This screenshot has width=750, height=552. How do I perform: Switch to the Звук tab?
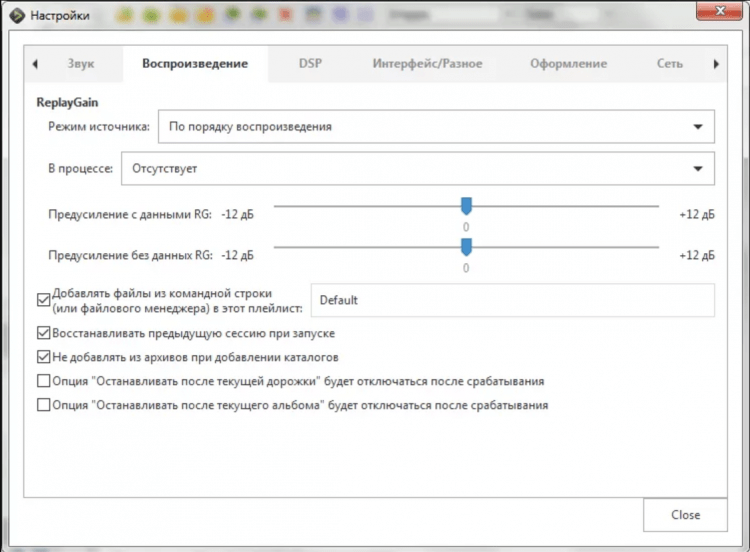click(80, 64)
